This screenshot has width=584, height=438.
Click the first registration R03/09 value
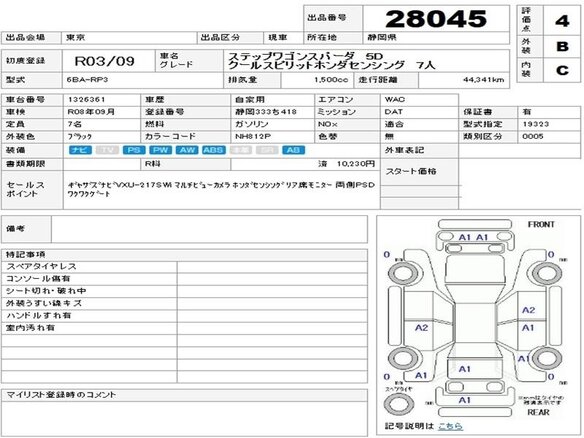tap(105, 61)
